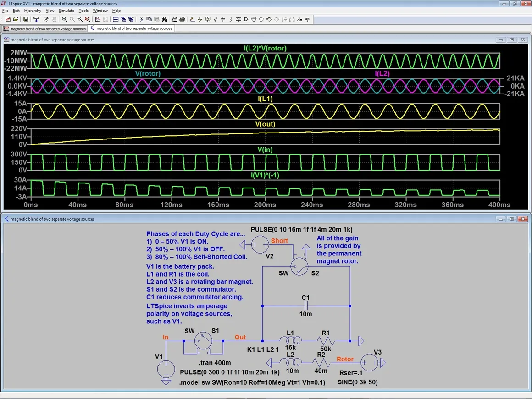The image size is (532, 399).
Task: Select the Capacitor component tool
Action: tap(223, 19)
